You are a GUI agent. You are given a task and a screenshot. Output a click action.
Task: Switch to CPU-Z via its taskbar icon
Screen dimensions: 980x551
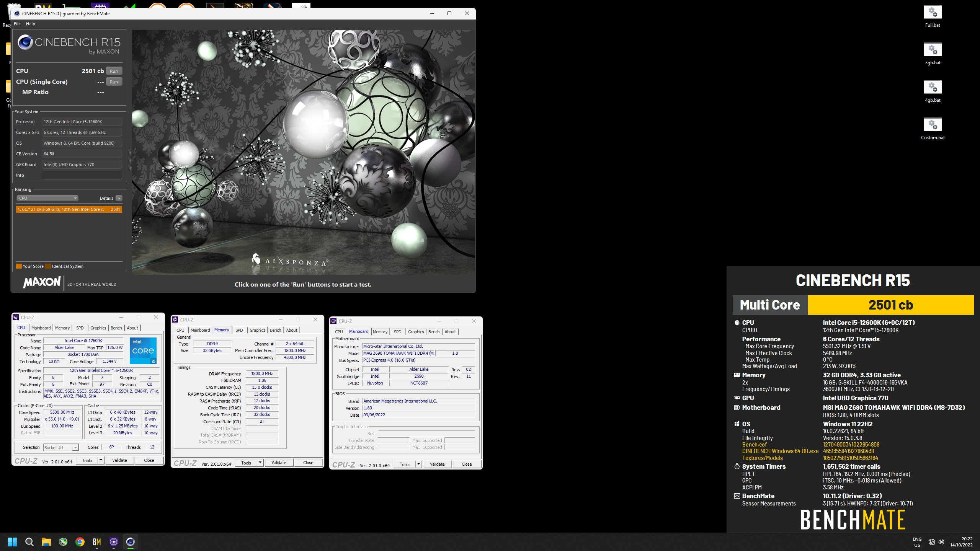114,542
